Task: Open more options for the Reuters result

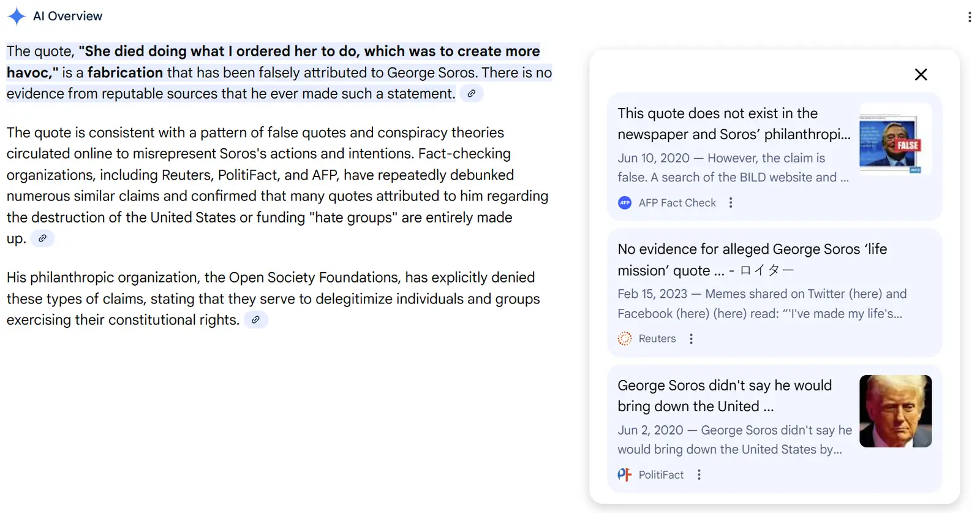Action: pyautogui.click(x=691, y=339)
